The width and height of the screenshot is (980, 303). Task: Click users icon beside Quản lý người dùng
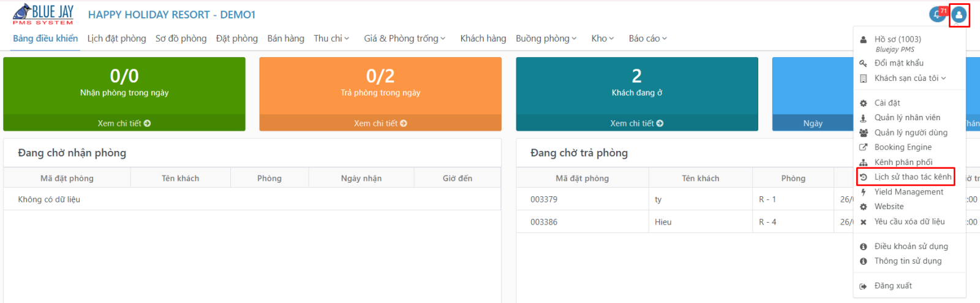tap(863, 132)
